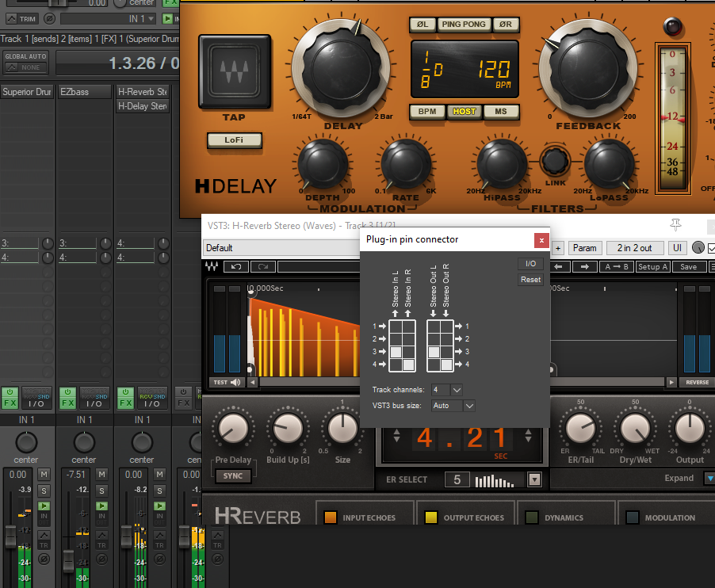Click Save in H-Reverb toolbar

pos(688,266)
